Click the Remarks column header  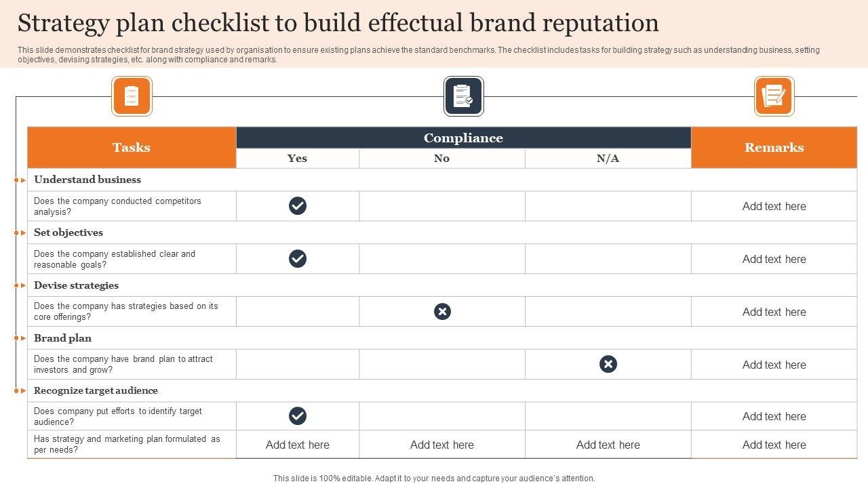coord(774,148)
